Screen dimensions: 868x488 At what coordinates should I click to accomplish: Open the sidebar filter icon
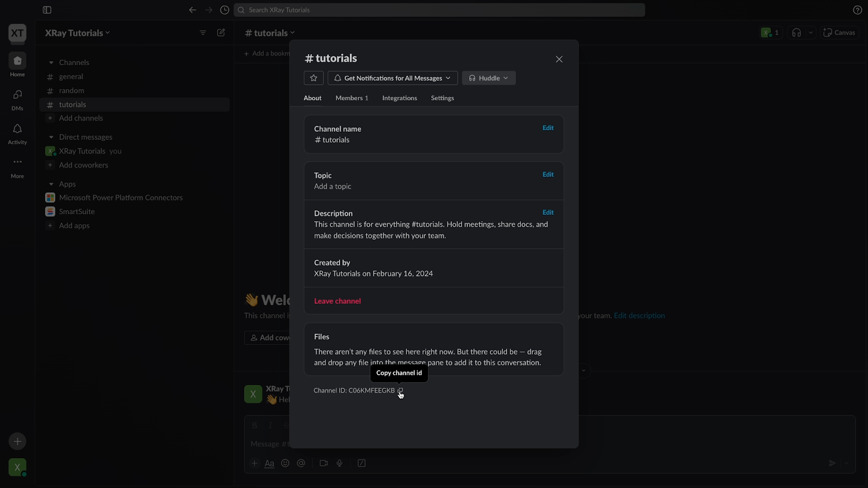pos(203,33)
